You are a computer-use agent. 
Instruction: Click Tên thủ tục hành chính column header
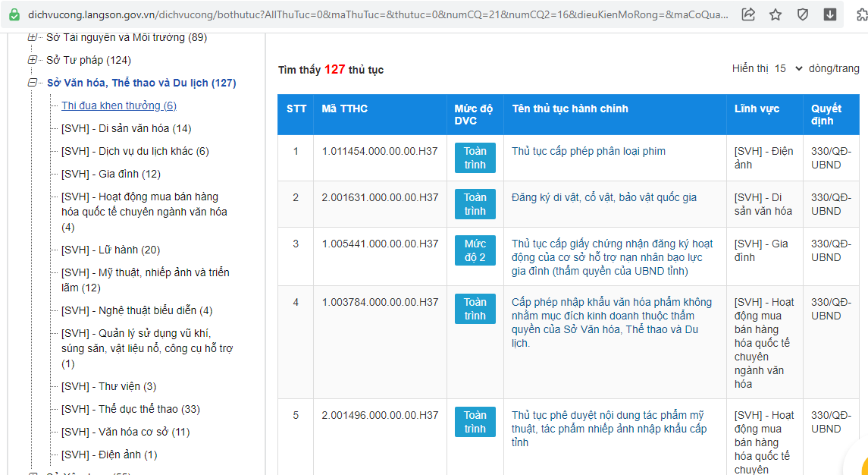click(x=569, y=109)
